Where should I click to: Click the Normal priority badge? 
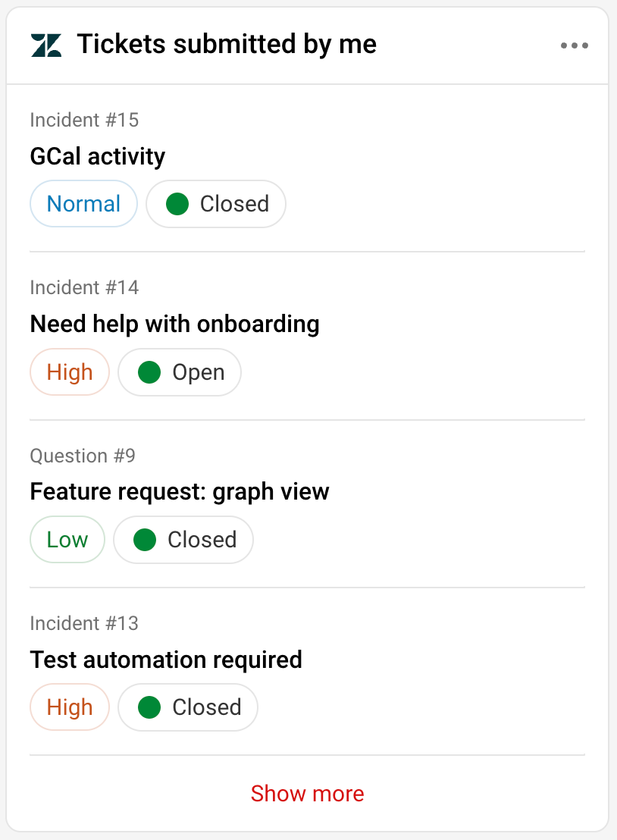click(83, 204)
